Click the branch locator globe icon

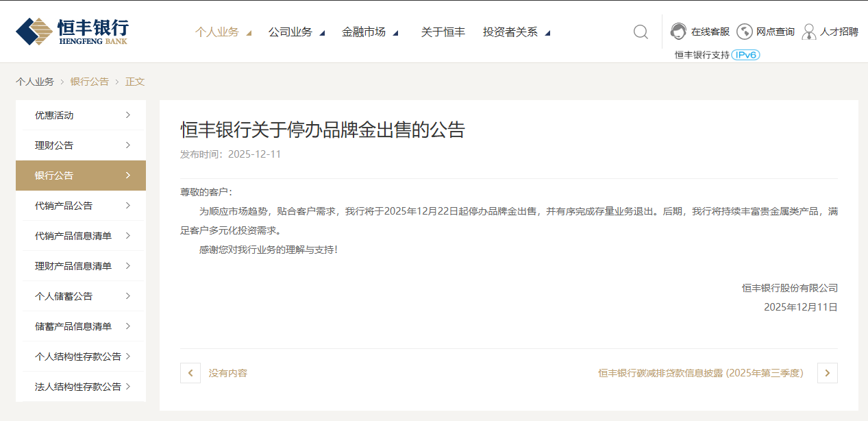(x=744, y=32)
